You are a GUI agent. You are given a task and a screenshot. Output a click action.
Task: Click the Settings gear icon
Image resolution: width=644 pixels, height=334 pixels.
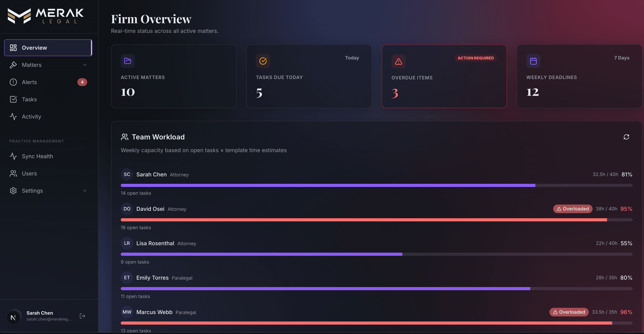click(x=13, y=191)
